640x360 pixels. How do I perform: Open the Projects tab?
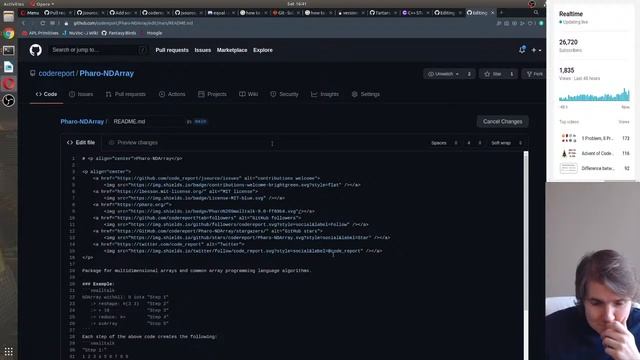tap(212, 94)
